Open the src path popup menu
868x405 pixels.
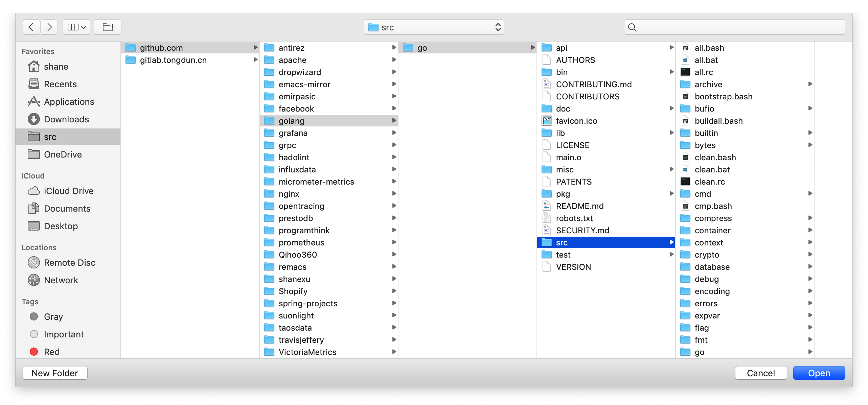(x=434, y=27)
